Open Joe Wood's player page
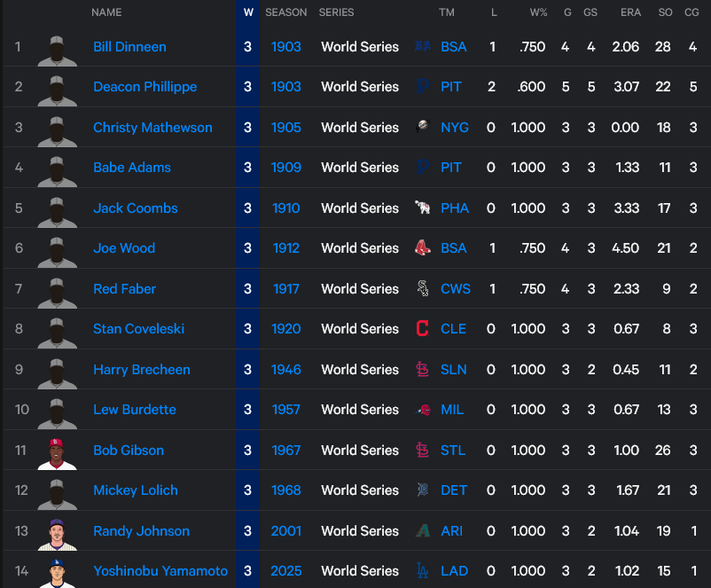The image size is (711, 588). pos(124,248)
